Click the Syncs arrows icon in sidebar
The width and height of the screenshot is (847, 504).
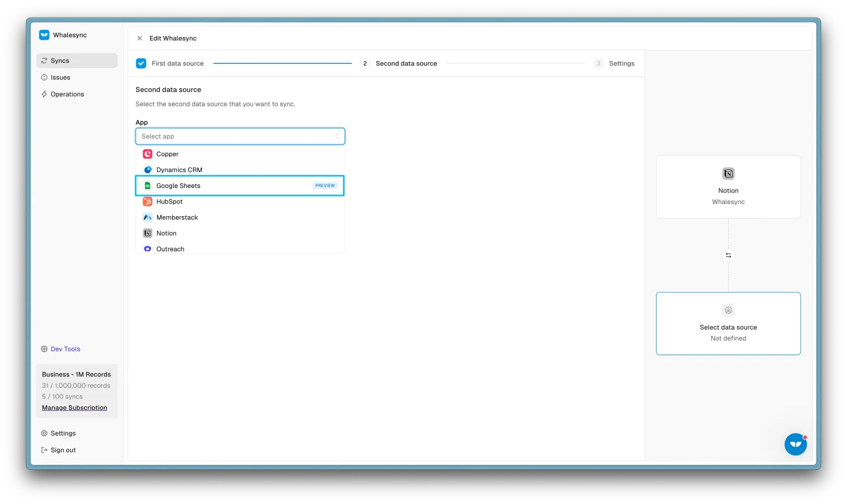(x=44, y=61)
